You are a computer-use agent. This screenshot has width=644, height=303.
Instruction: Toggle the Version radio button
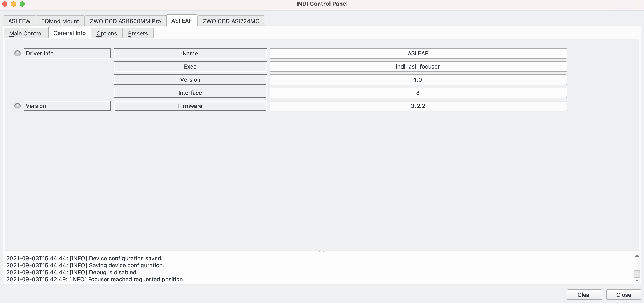point(17,106)
